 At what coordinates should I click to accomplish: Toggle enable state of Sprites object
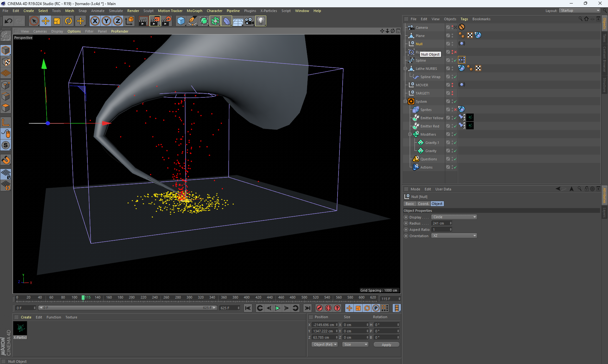pos(455,110)
